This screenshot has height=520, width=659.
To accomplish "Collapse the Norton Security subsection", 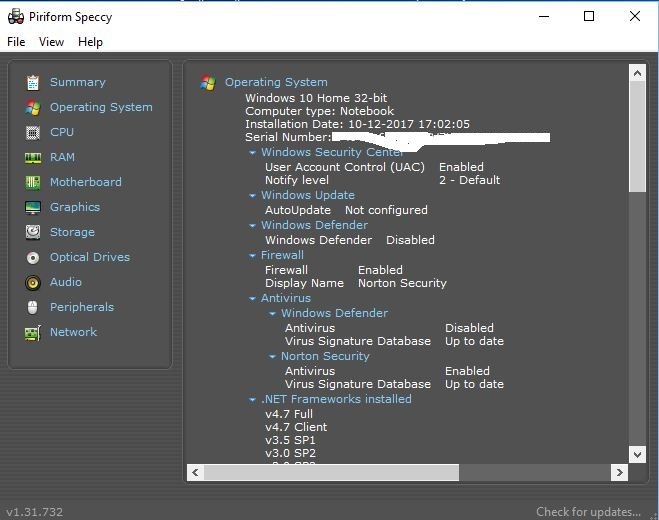I will (273, 357).
